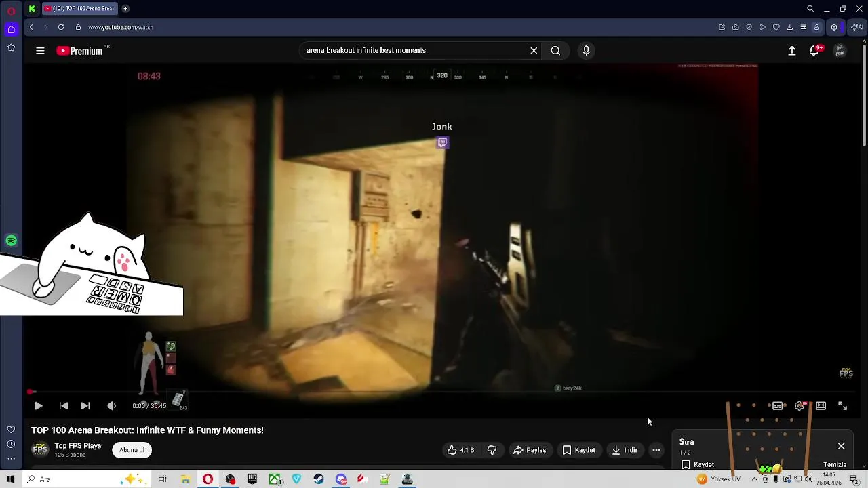Like the video with 4,1 B likes
868x488 pixels.
pyautogui.click(x=460, y=450)
